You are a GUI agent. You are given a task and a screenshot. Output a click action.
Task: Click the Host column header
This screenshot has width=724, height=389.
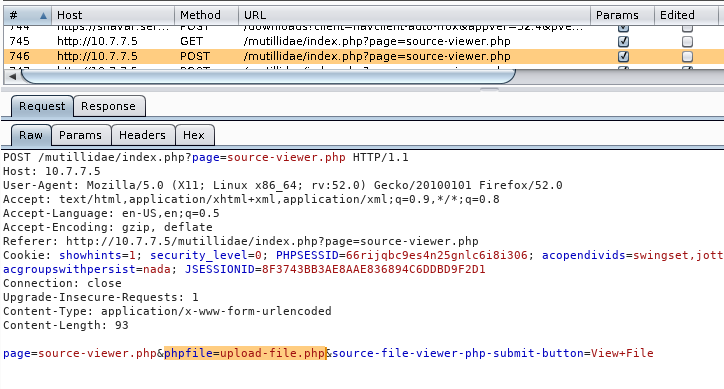(x=113, y=15)
